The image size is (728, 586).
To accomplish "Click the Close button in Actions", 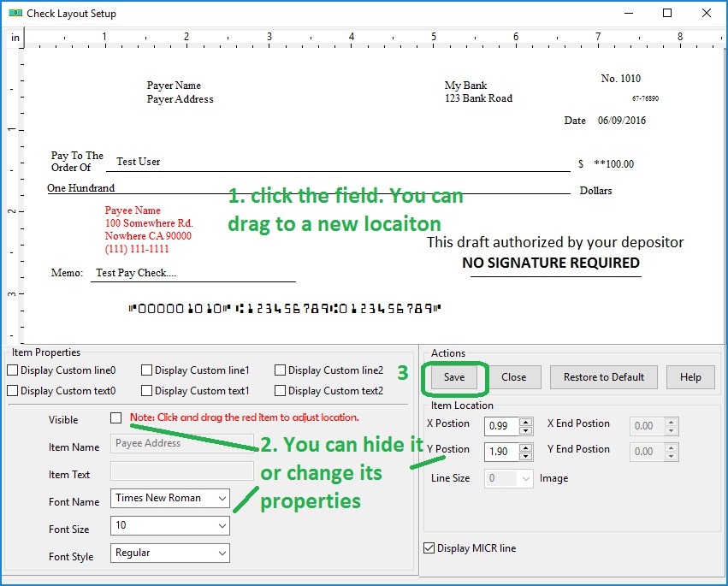I will [514, 377].
